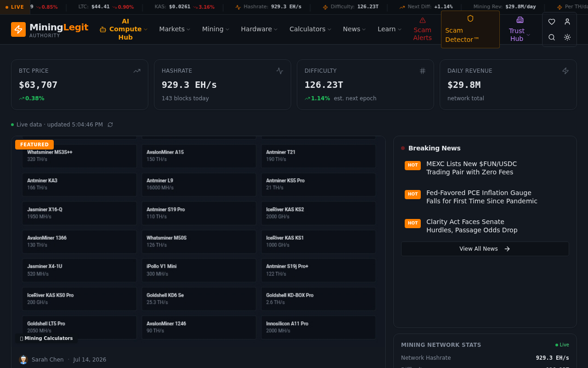The width and height of the screenshot is (588, 368).
Task: Expand the Calculators menu chevron
Action: tap(329, 29)
